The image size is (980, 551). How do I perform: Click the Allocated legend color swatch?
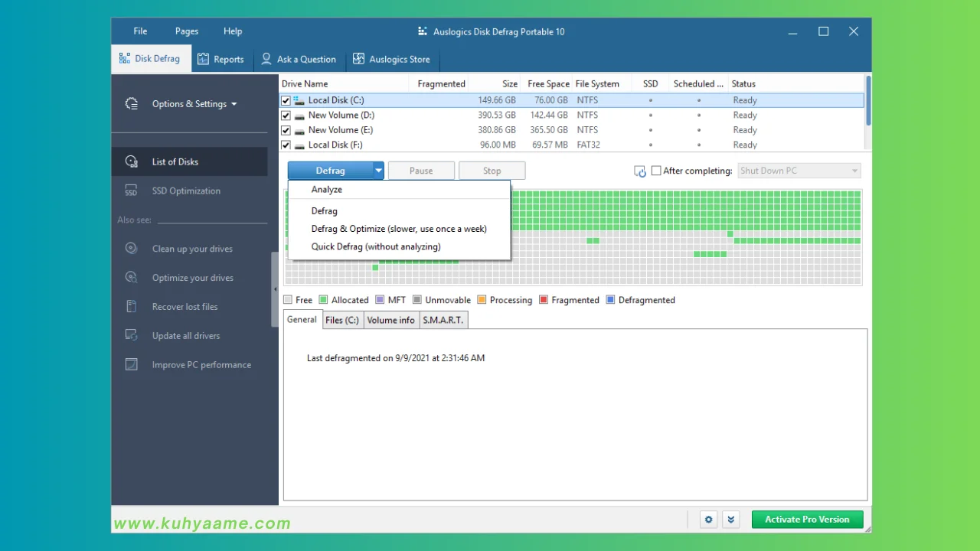323,300
